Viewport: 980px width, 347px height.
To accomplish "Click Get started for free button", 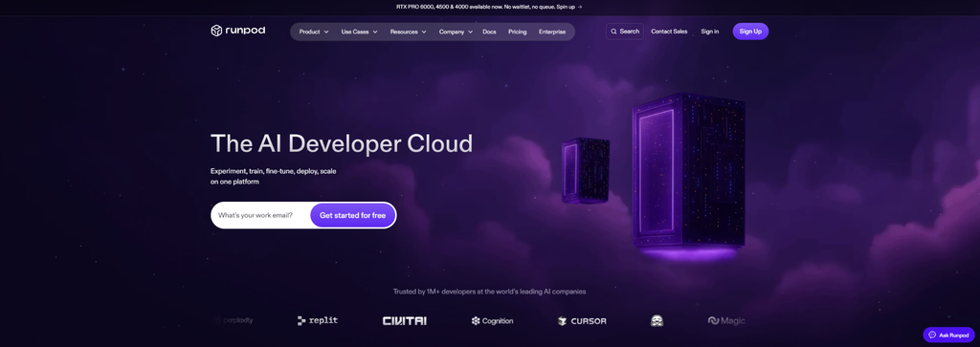I will point(352,215).
